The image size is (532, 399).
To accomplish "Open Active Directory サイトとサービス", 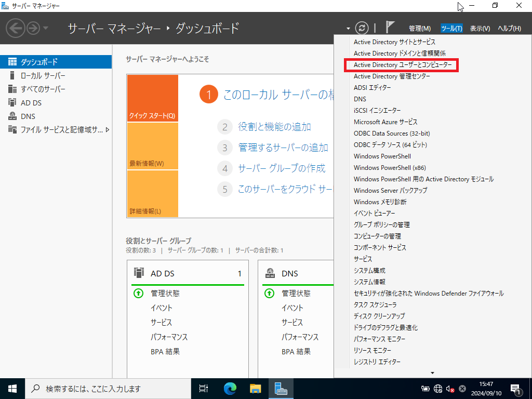I will [x=394, y=42].
